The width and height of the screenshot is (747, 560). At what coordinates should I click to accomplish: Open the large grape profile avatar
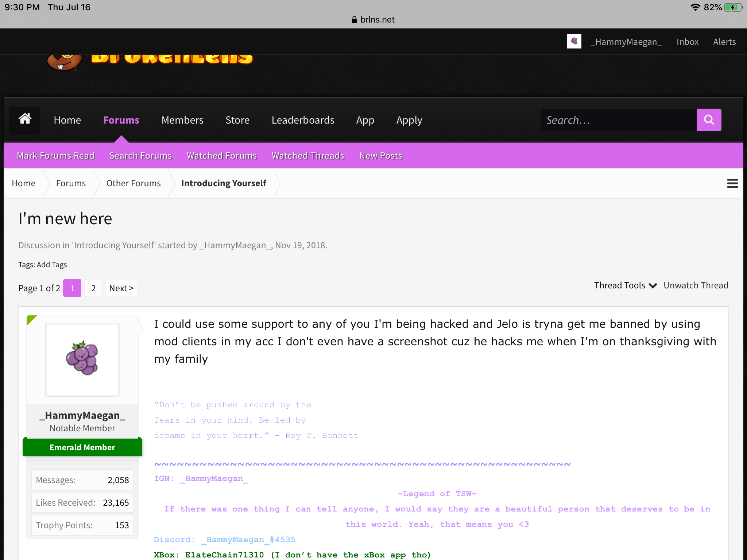pyautogui.click(x=82, y=360)
